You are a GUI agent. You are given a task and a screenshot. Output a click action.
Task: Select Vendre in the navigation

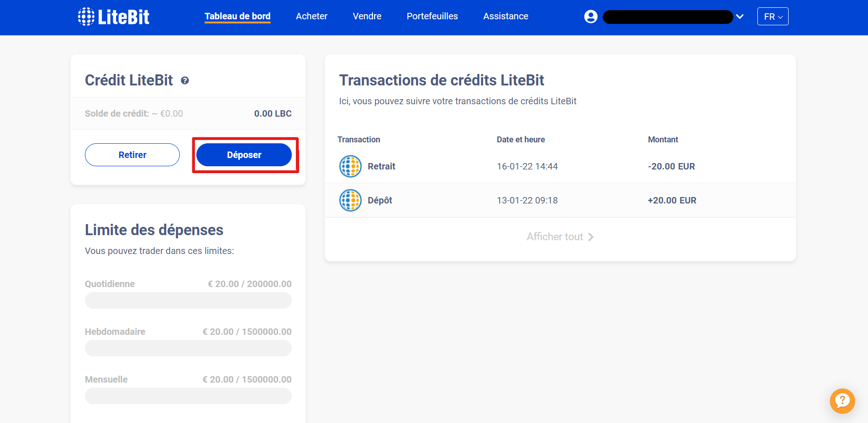(367, 16)
